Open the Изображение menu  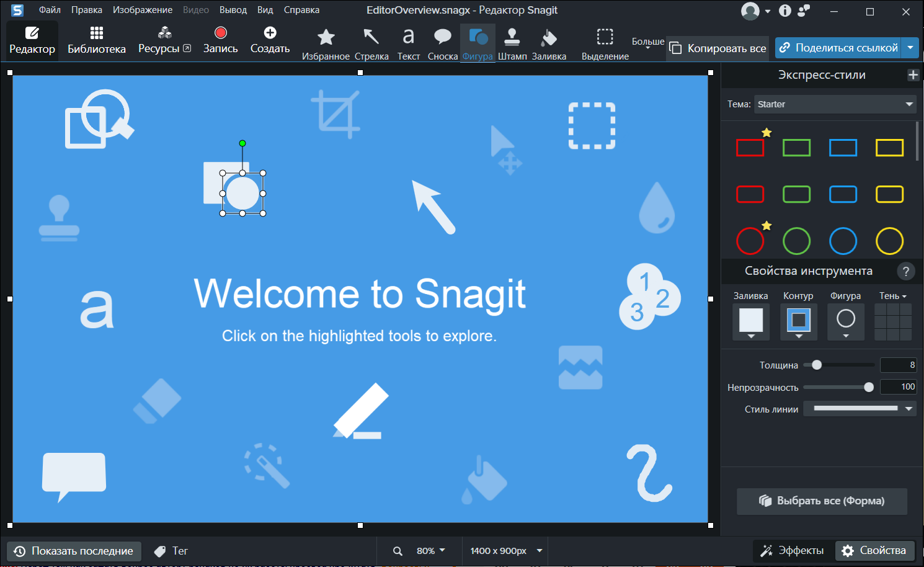(143, 10)
